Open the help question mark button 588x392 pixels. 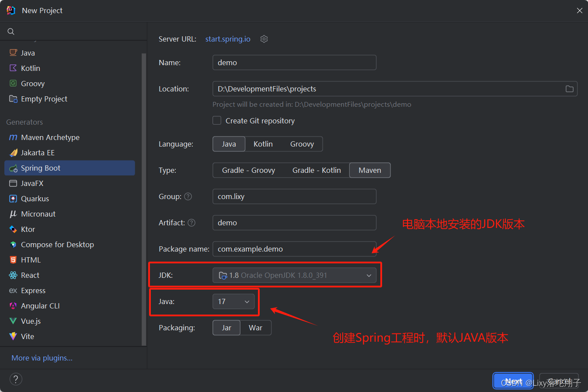click(x=16, y=379)
